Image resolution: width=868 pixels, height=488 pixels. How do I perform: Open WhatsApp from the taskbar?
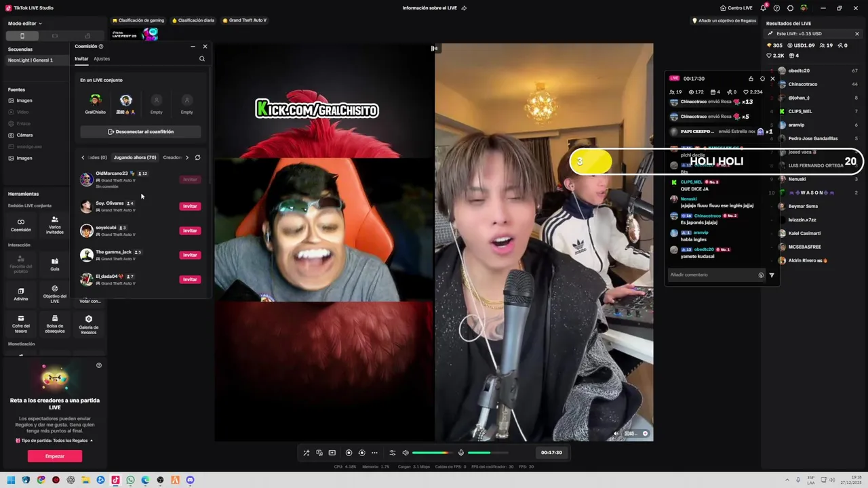click(x=130, y=480)
